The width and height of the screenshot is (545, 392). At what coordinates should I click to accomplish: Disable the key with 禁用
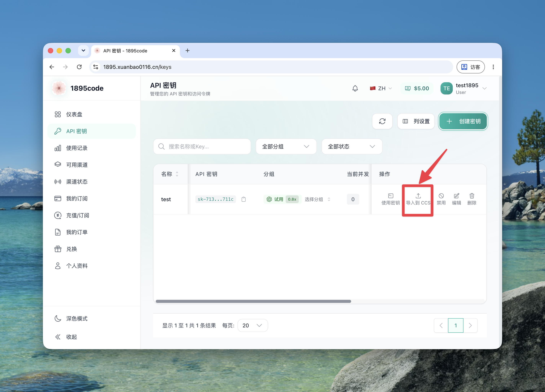[x=441, y=199]
